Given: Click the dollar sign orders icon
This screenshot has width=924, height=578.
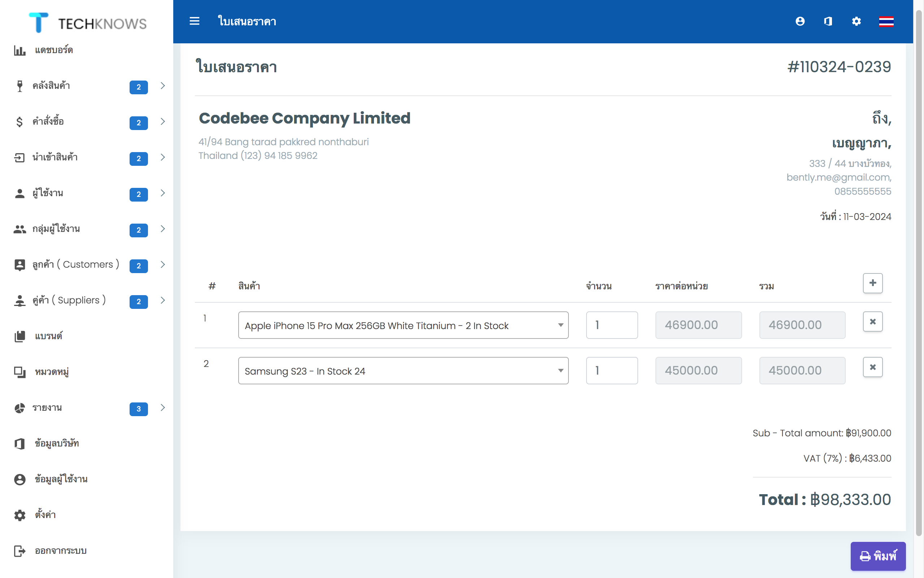Looking at the screenshot, I should (19, 122).
